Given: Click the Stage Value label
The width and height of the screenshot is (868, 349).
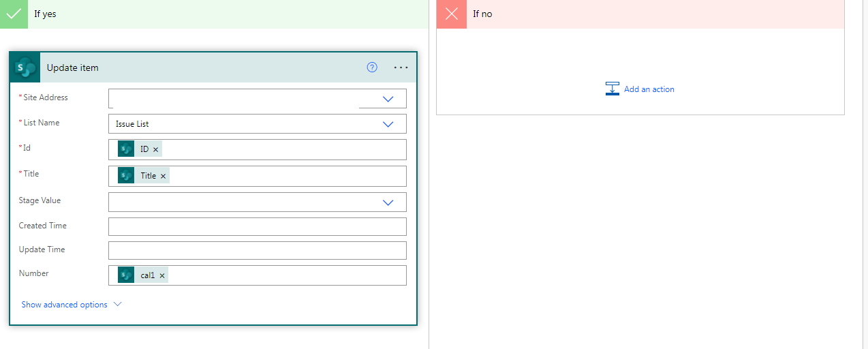Looking at the screenshot, I should point(40,200).
